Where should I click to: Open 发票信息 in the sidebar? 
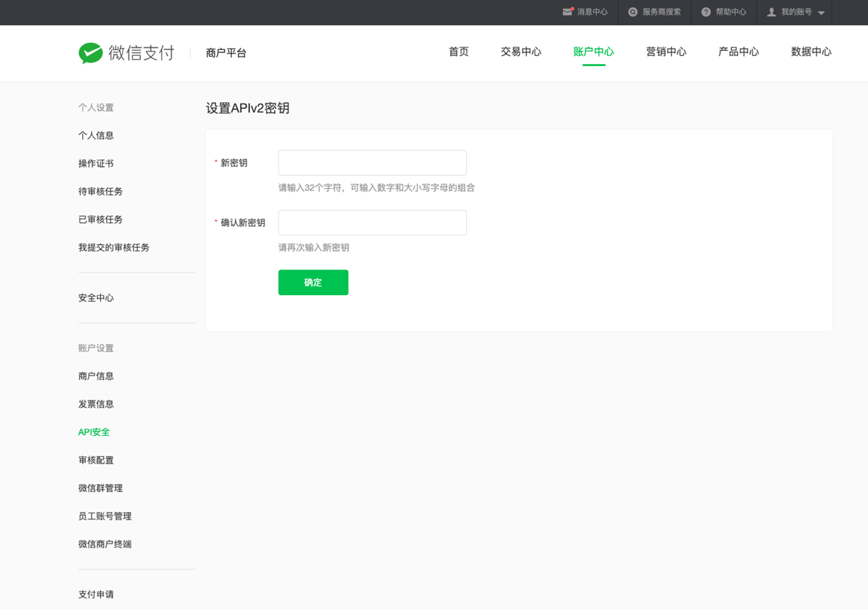tap(96, 404)
